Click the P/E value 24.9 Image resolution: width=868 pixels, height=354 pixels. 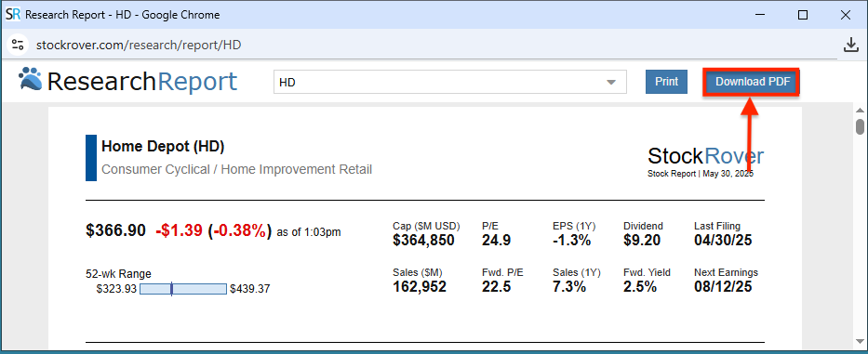(x=497, y=240)
